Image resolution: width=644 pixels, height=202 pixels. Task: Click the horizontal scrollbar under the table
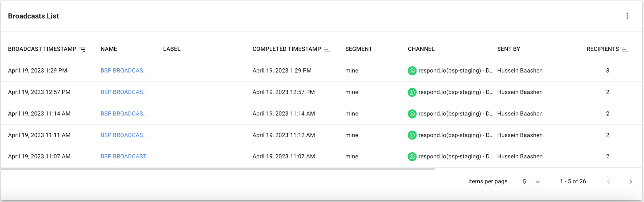[217, 169]
